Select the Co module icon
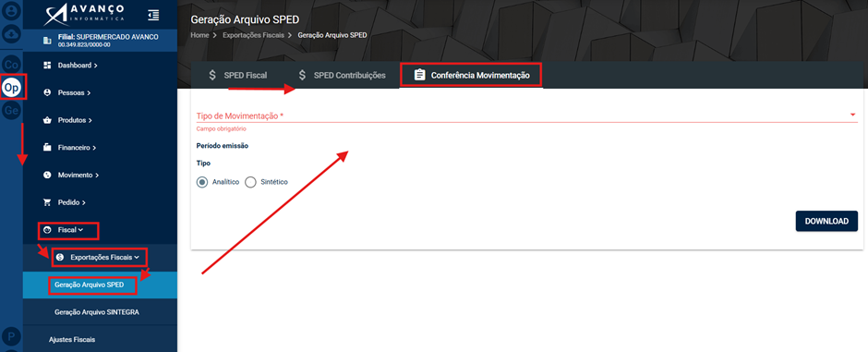 click(11, 64)
